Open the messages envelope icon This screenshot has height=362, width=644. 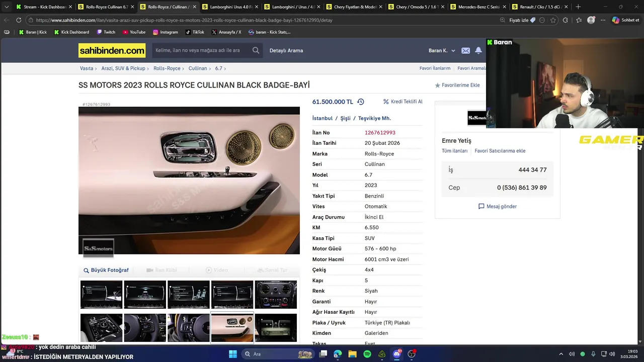(x=465, y=50)
